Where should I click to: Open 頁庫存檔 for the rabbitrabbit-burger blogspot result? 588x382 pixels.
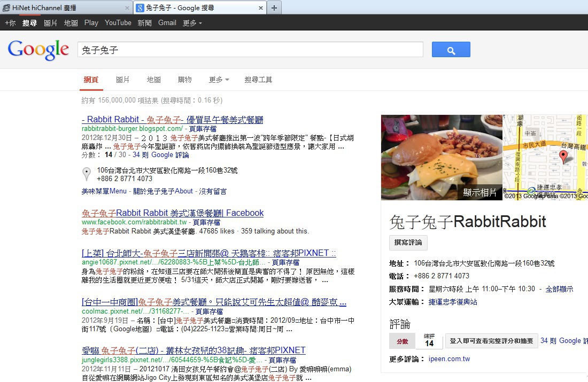point(203,129)
